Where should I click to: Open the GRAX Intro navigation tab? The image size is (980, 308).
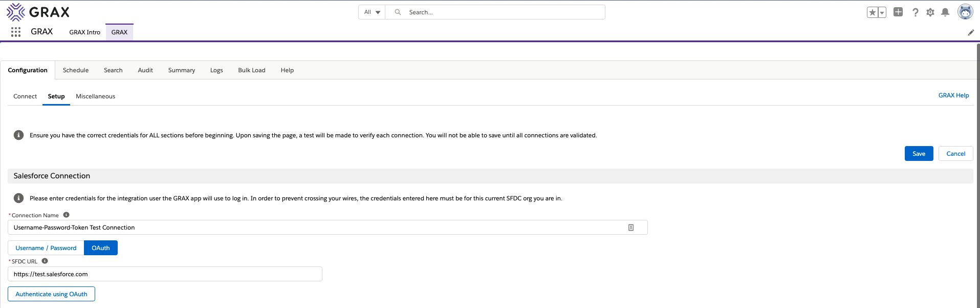pyautogui.click(x=85, y=32)
